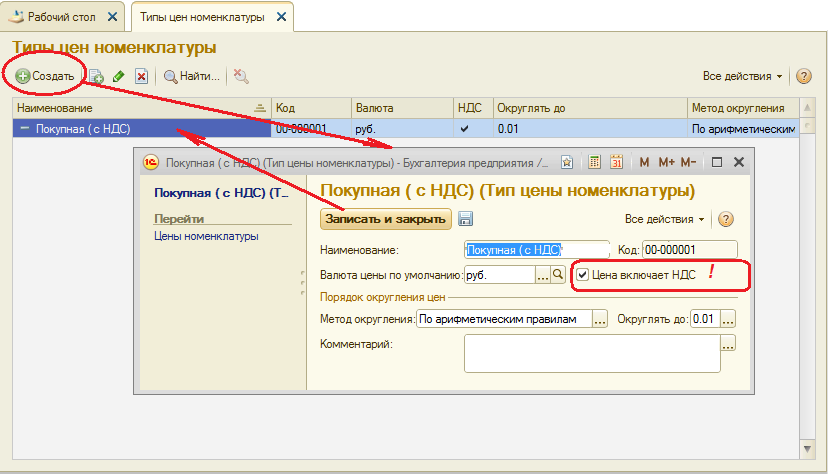Click the floppy disk save icon in dialog
Image resolution: width=828 pixels, height=474 pixels.
click(466, 219)
